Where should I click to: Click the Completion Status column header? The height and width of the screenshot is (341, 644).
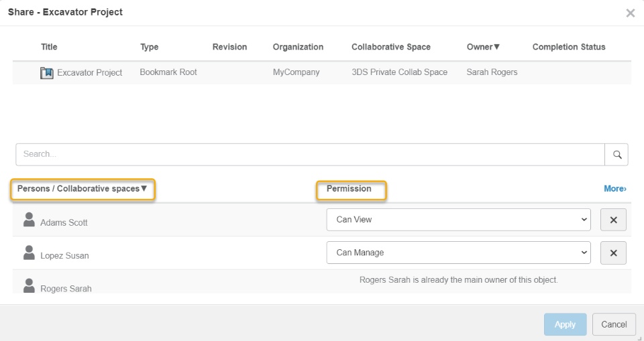(x=568, y=47)
